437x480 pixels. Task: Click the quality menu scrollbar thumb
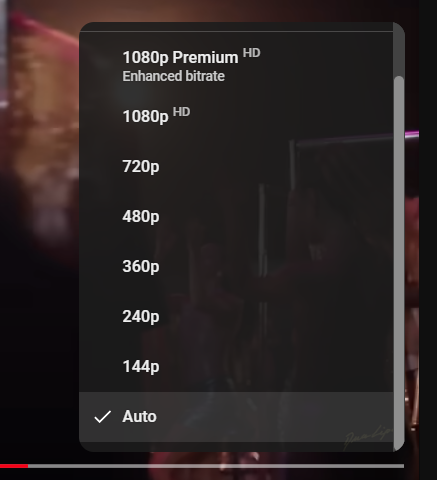point(399,263)
